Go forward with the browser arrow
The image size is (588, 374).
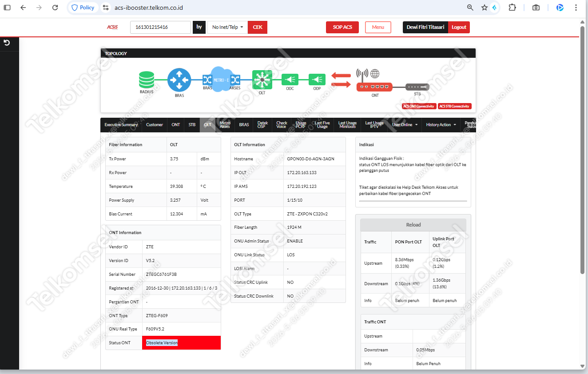click(39, 8)
